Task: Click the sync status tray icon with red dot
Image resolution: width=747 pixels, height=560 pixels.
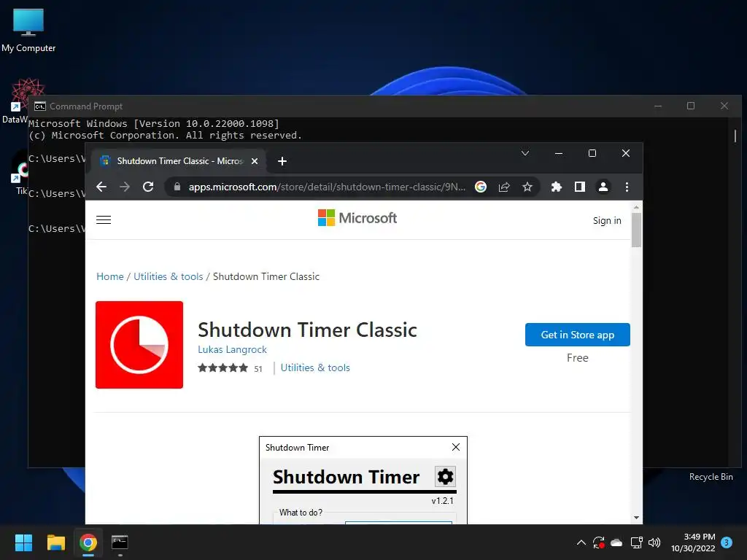Action: pos(599,542)
